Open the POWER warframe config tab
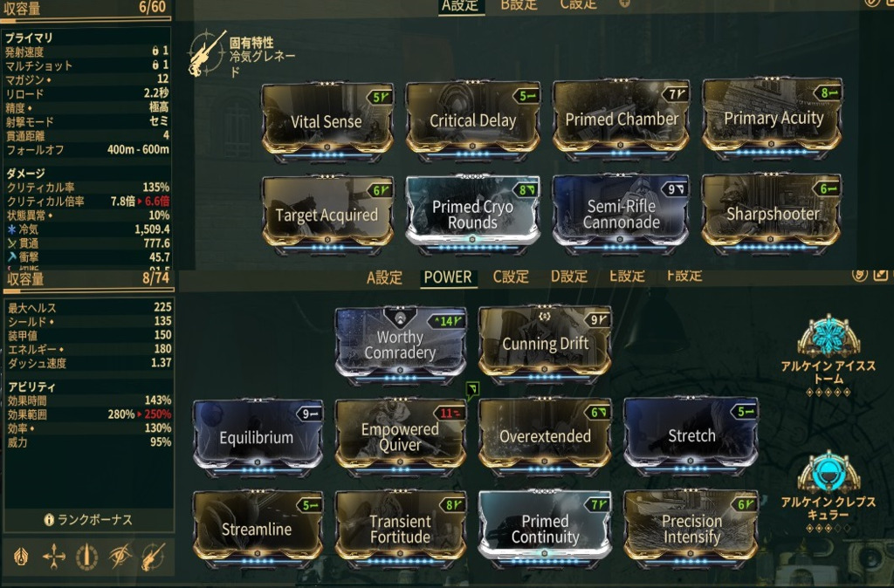This screenshot has width=894, height=588. (x=448, y=277)
